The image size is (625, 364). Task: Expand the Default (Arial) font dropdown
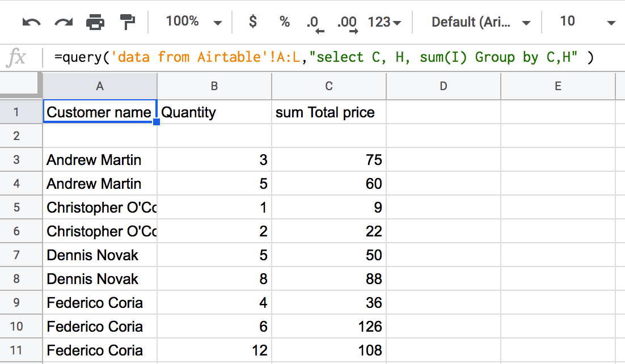481,22
